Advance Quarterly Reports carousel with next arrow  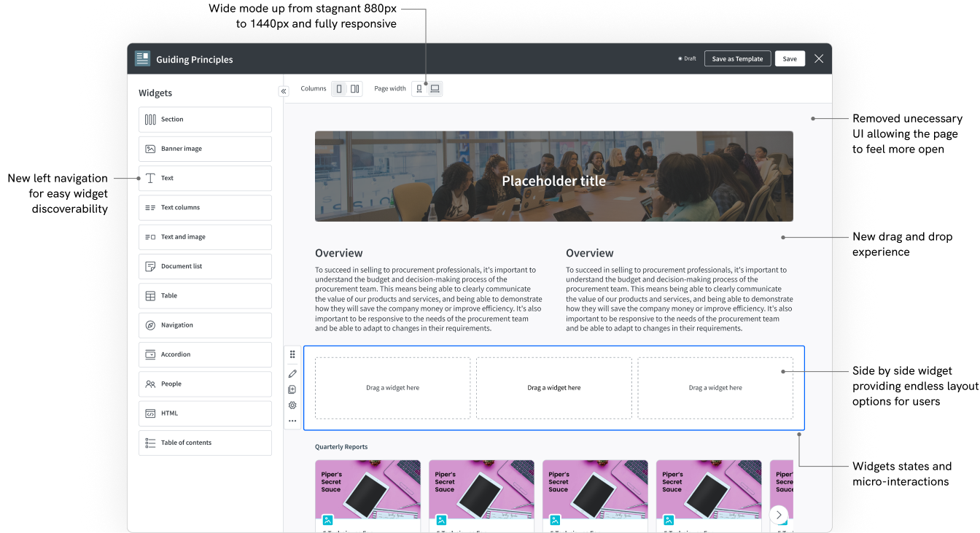[779, 515]
